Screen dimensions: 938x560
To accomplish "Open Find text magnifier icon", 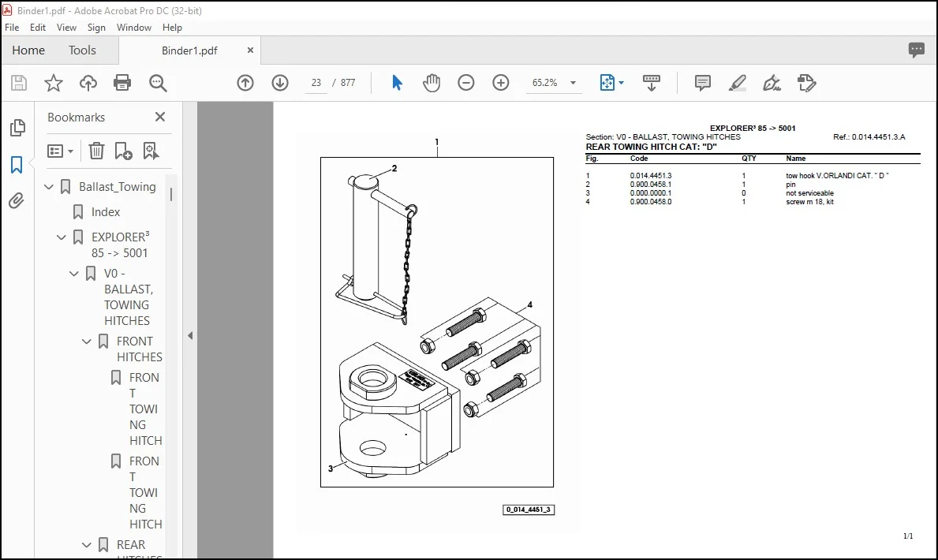I will tap(158, 83).
